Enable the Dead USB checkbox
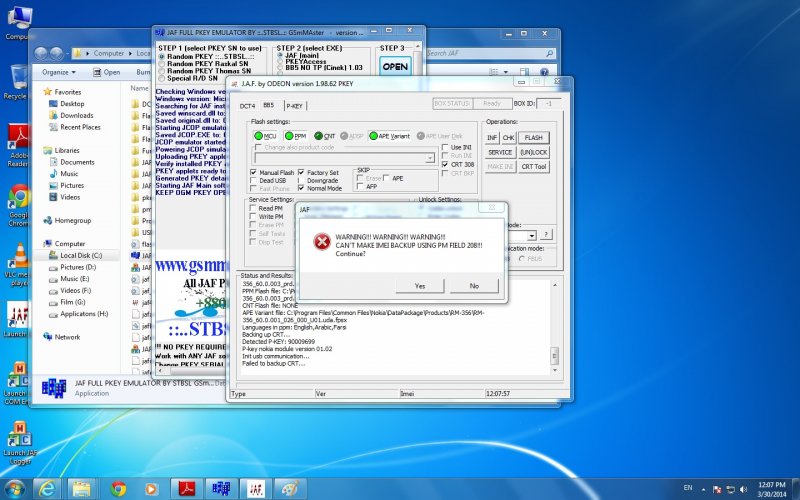Screen dimensions: 800x500 point(254,181)
